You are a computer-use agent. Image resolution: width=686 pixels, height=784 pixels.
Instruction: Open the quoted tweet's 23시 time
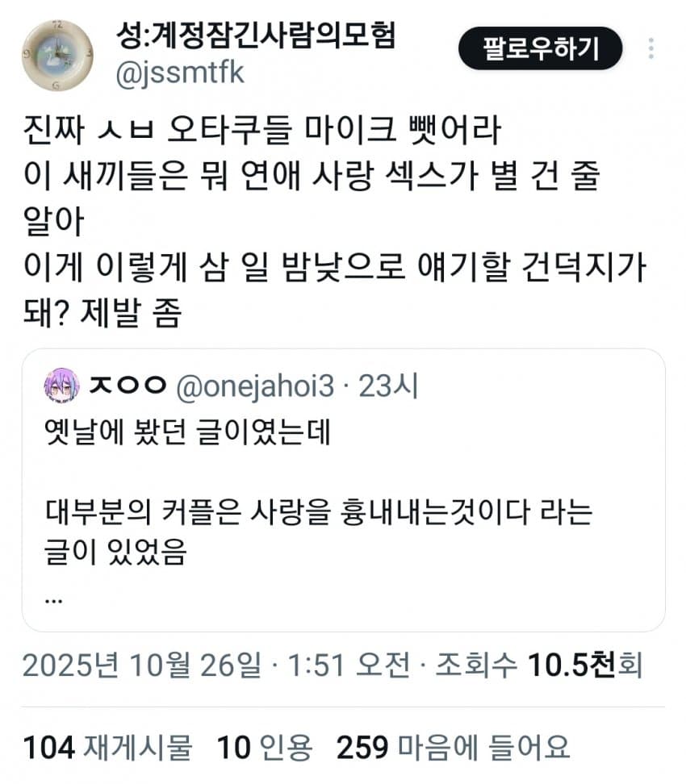coord(388,386)
